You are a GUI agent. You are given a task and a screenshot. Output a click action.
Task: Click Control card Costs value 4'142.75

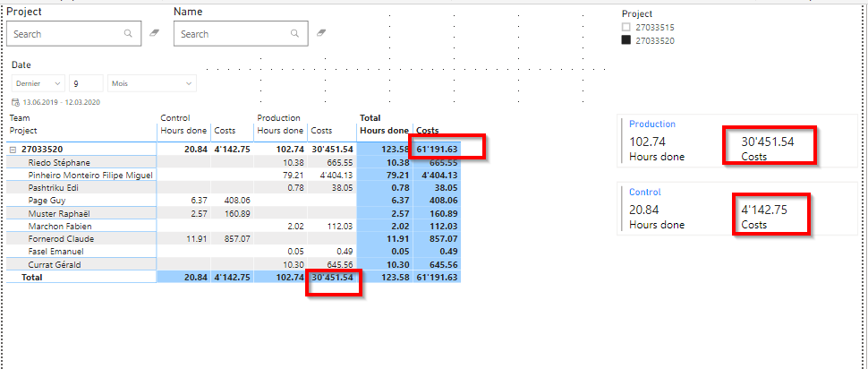[764, 210]
